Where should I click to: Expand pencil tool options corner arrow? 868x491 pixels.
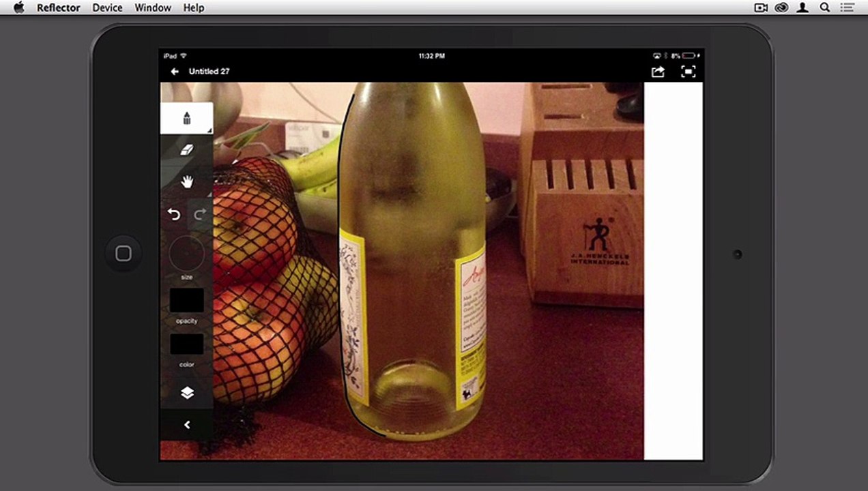click(x=209, y=130)
